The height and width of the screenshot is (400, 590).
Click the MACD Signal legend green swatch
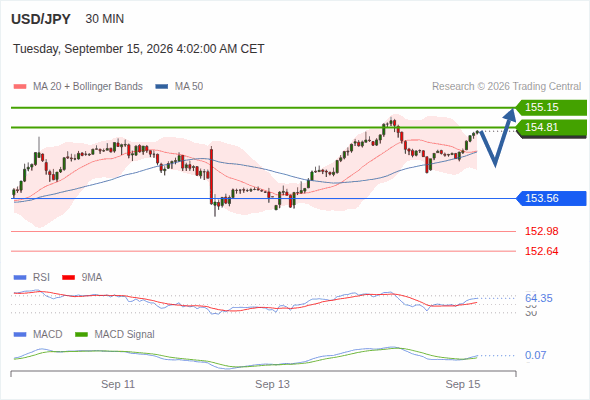(81, 335)
